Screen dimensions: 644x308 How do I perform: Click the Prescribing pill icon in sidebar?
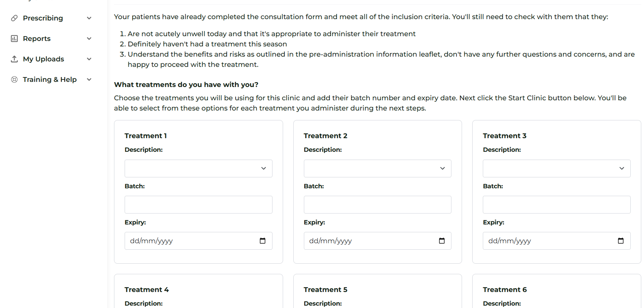14,18
